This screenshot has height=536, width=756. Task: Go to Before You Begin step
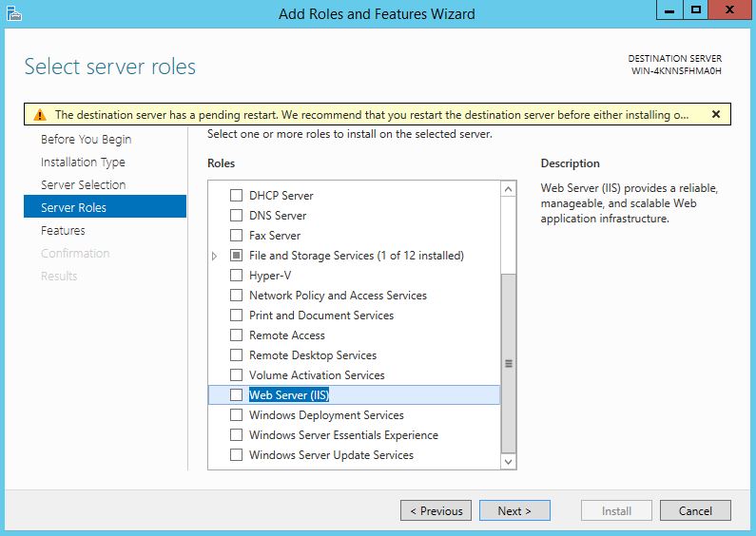point(87,140)
